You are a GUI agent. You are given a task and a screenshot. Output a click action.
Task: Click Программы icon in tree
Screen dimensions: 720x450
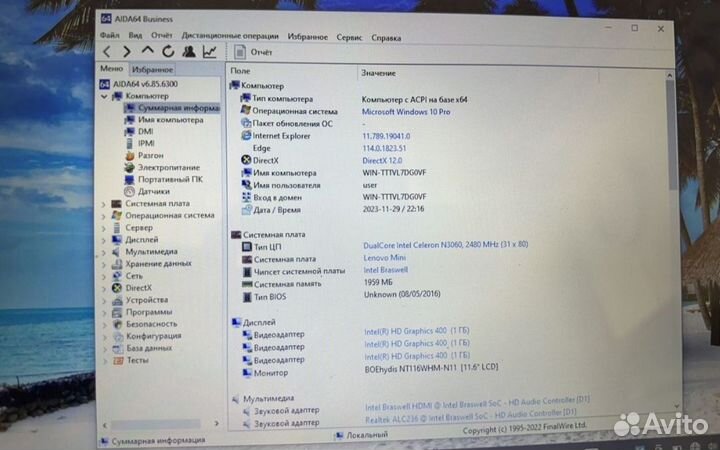118,312
